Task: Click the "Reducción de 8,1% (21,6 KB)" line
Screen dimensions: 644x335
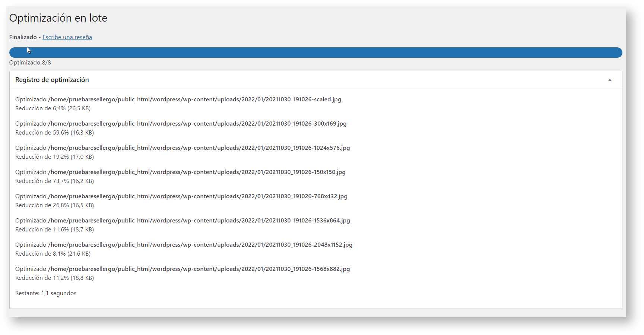Action: tap(53, 254)
